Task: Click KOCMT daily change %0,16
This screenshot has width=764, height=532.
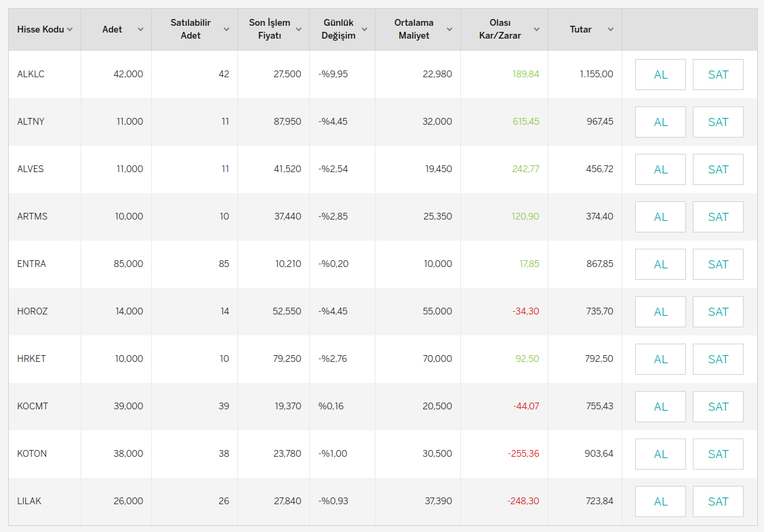Action: point(331,406)
